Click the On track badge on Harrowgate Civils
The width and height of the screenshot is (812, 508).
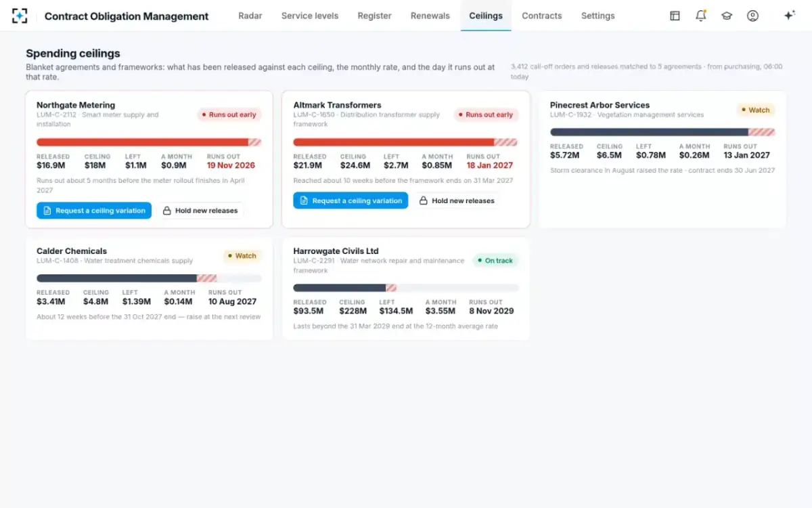[495, 261]
